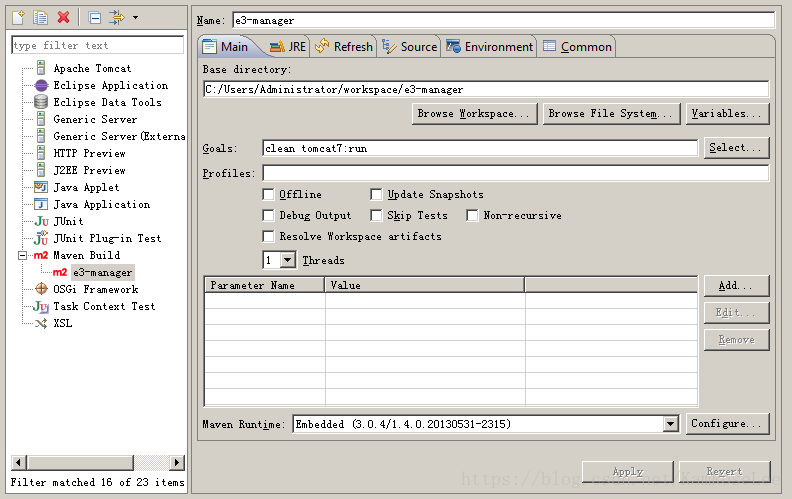Switch to the Environment tab

tap(489, 46)
